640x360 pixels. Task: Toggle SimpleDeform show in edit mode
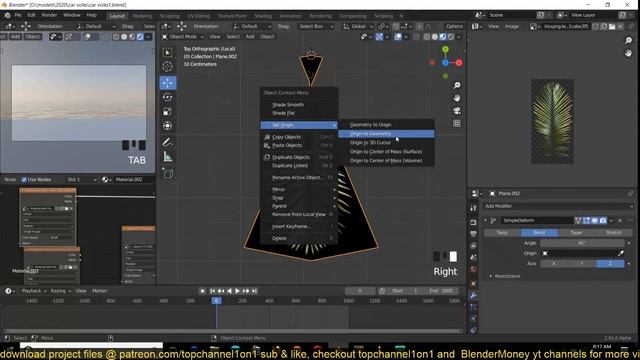point(586,220)
